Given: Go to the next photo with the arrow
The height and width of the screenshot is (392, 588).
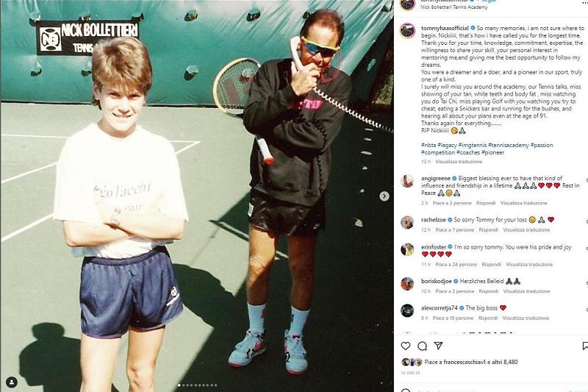Looking at the screenshot, I should click(384, 196).
